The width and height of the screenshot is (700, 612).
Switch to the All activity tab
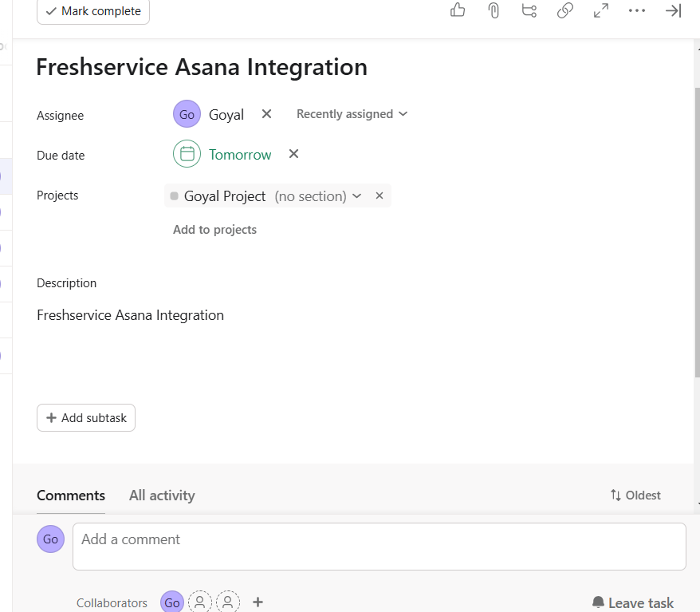coord(162,496)
